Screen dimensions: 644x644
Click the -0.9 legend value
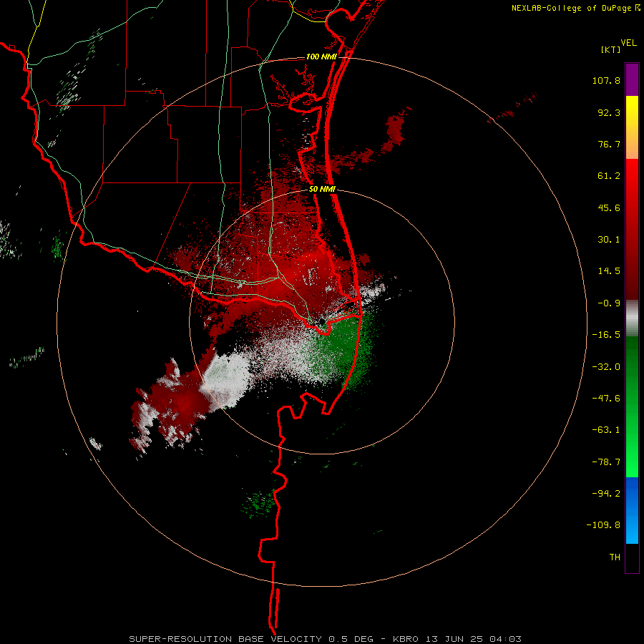coord(609,303)
